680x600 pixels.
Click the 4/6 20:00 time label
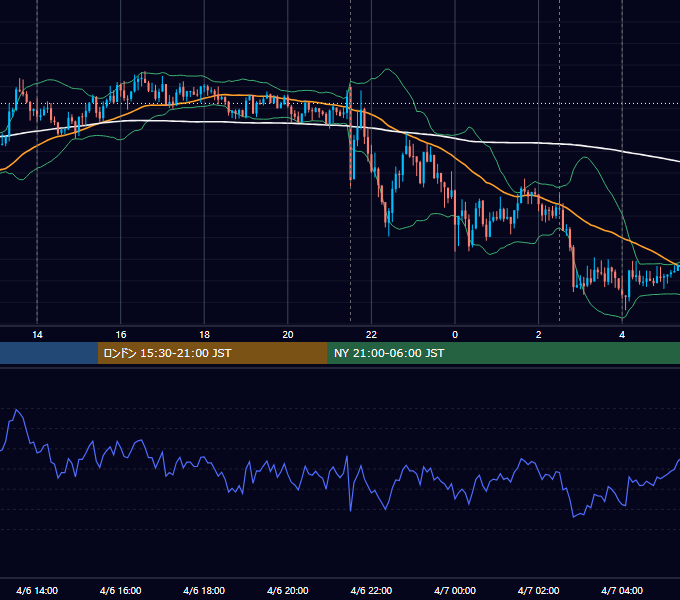tap(288, 590)
